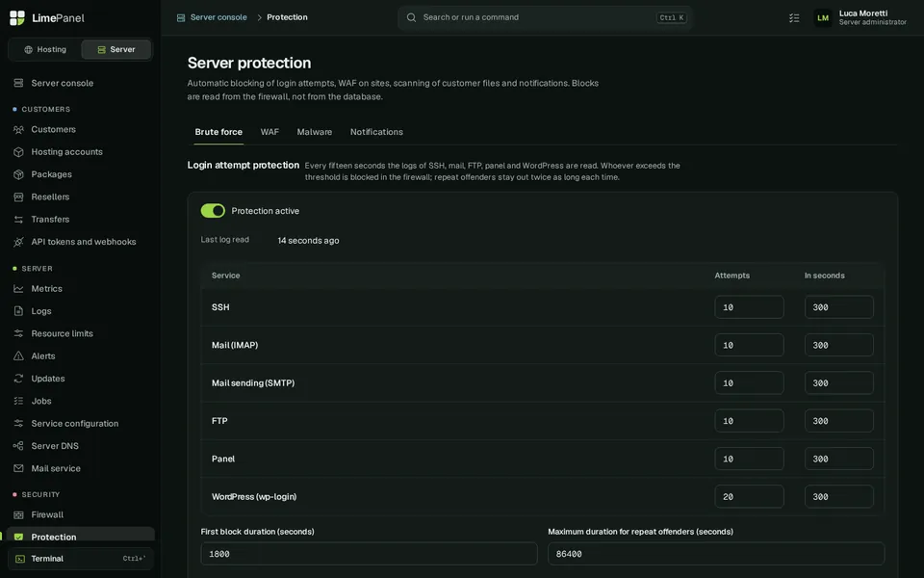Open the Terminal button

81,559
